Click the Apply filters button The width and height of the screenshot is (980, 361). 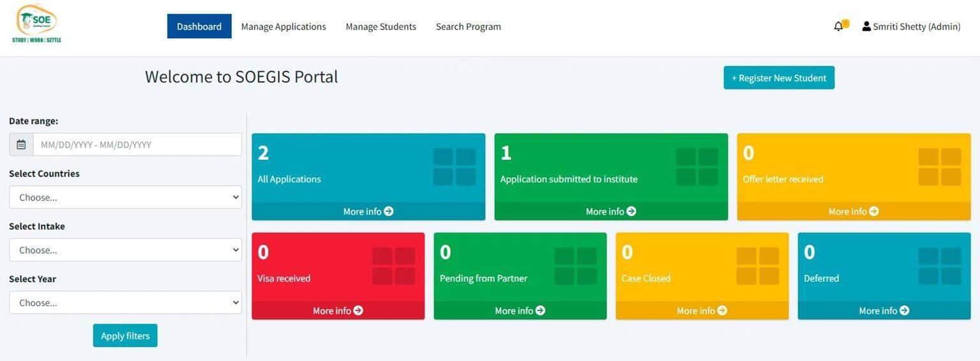pyautogui.click(x=125, y=335)
